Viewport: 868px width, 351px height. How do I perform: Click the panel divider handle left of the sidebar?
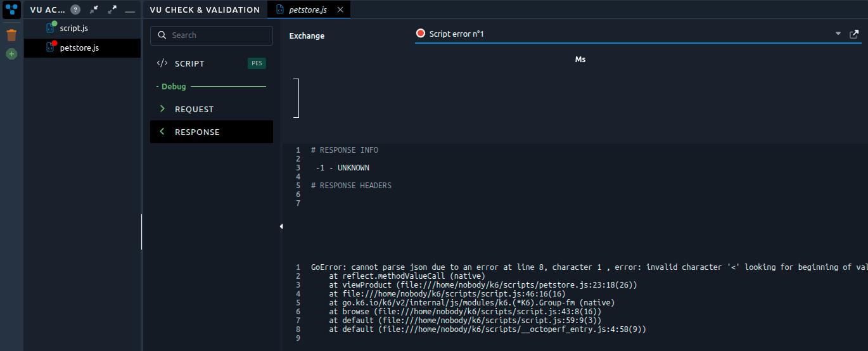click(x=141, y=231)
